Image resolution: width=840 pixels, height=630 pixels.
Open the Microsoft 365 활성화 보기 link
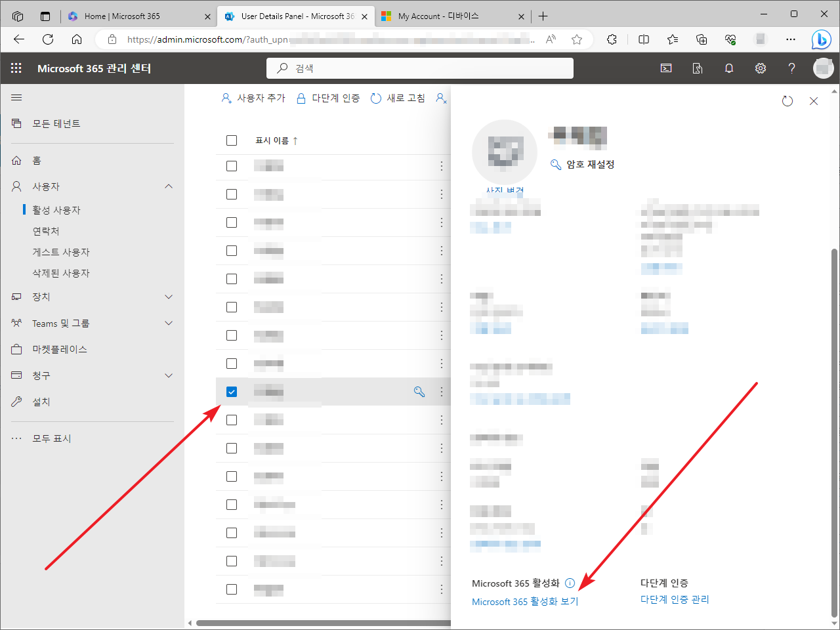[525, 602]
